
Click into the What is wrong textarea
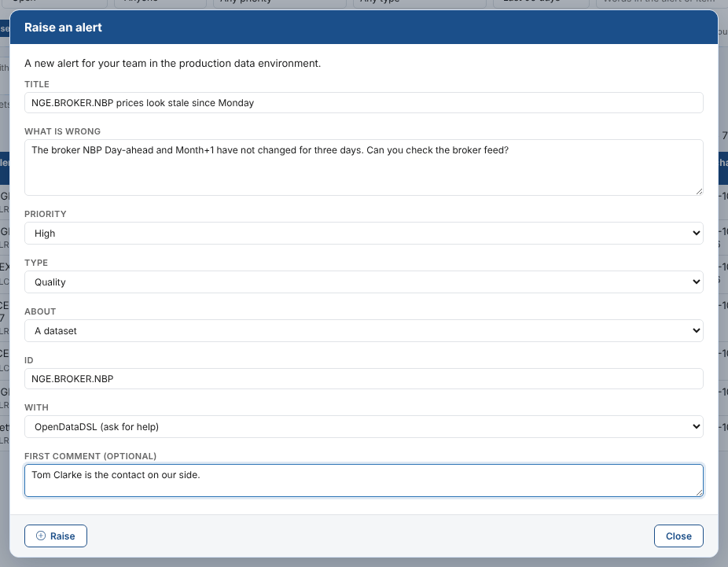point(363,168)
